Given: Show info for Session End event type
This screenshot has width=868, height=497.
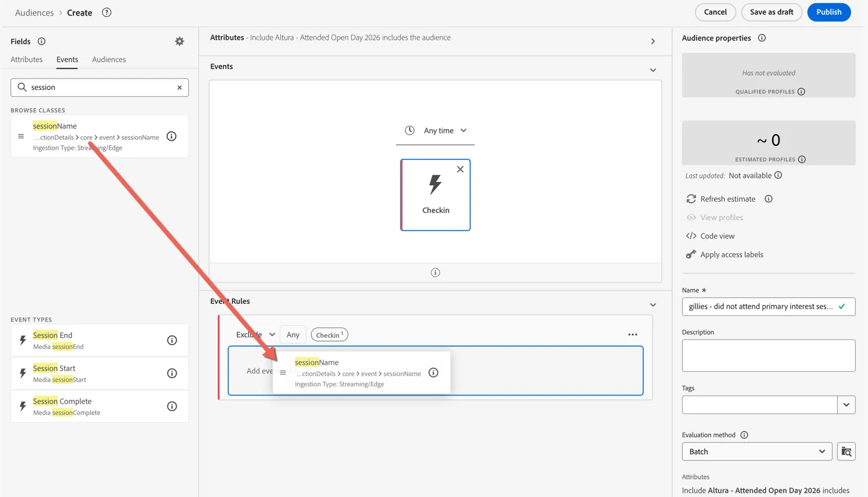Looking at the screenshot, I should (172, 340).
